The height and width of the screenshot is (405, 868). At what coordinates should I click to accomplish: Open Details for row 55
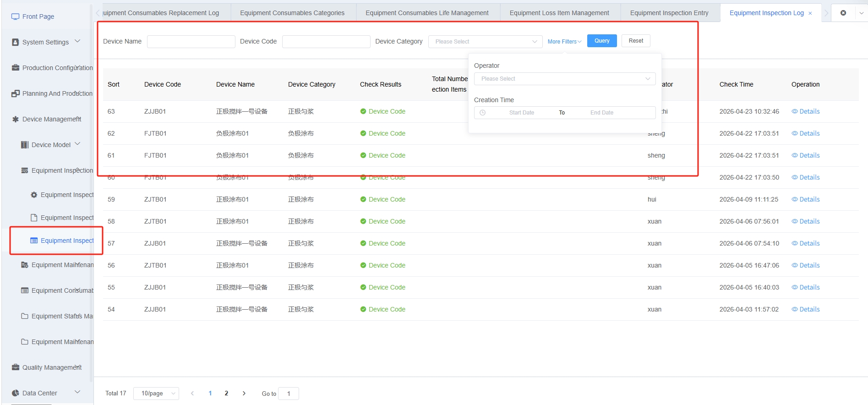[x=806, y=287]
